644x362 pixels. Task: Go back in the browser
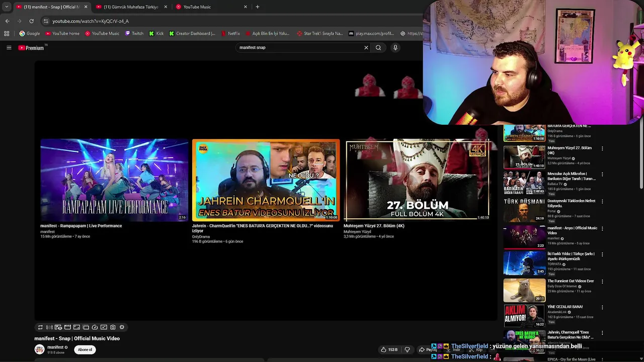tap(7, 21)
